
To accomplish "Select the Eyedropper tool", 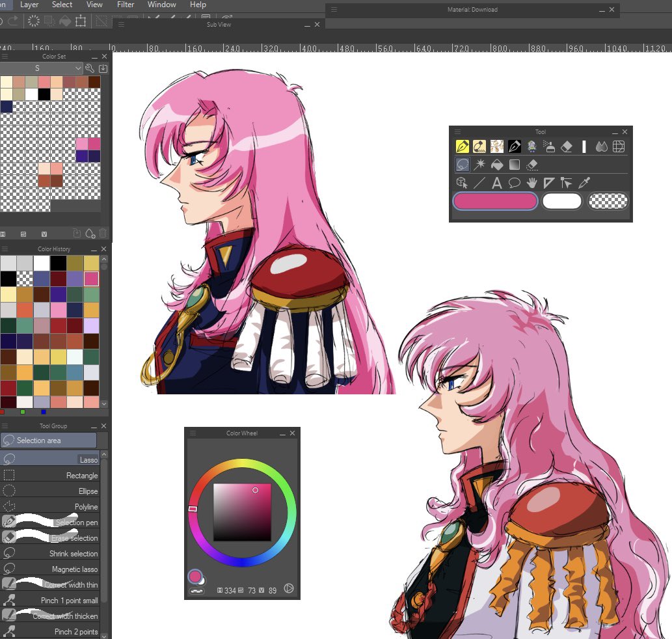I will [584, 183].
